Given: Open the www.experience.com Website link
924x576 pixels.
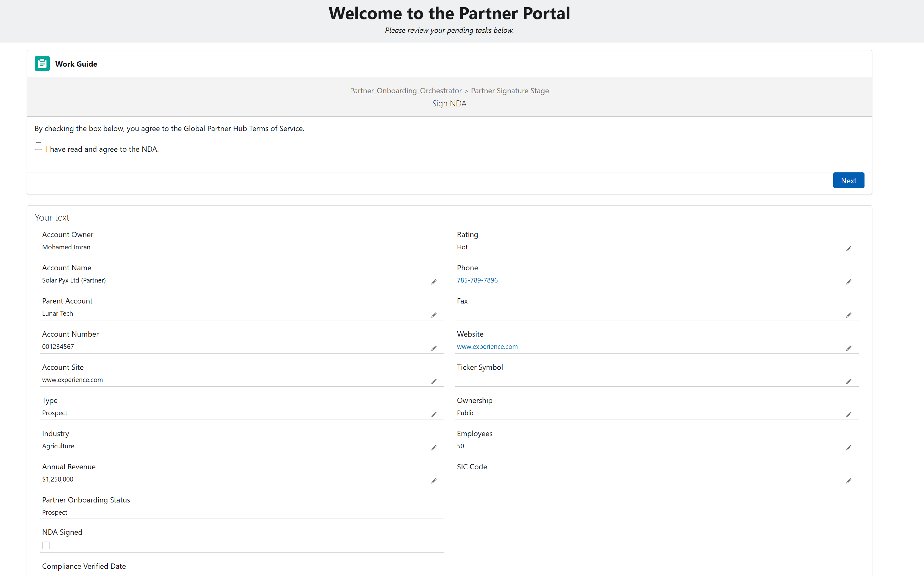Looking at the screenshot, I should point(487,346).
